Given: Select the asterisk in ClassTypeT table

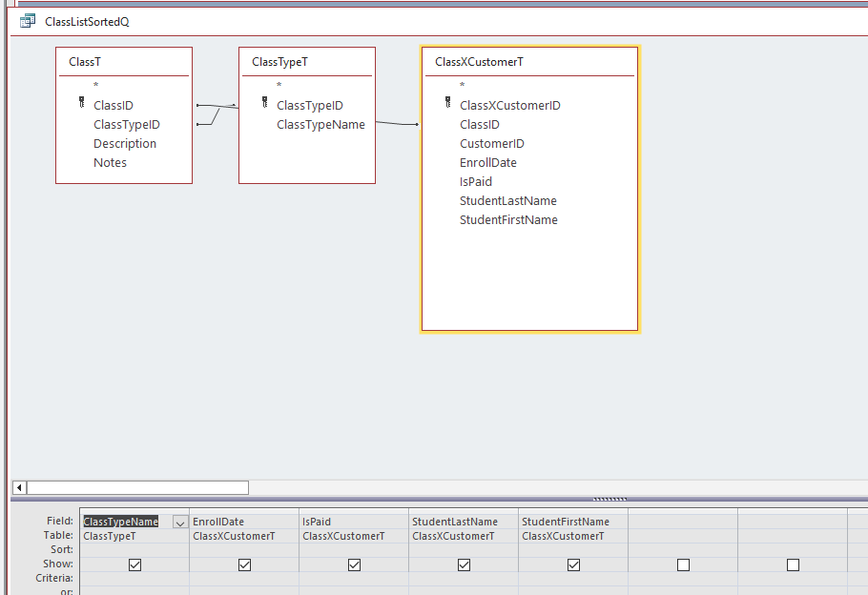Looking at the screenshot, I should 279,86.
